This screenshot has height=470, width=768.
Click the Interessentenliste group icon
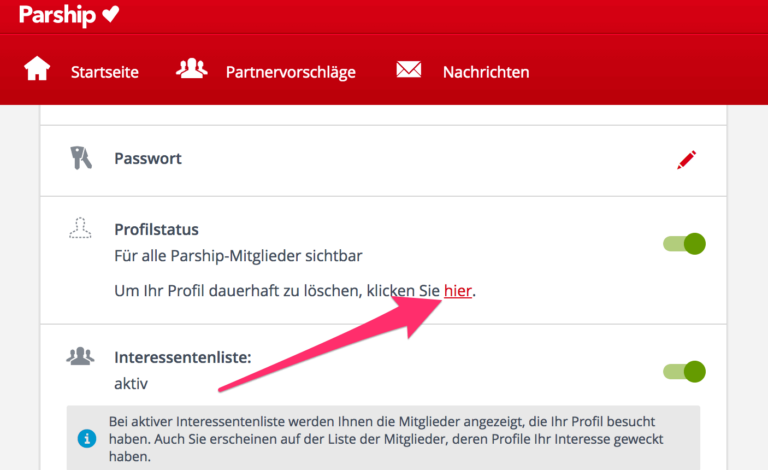(81, 356)
